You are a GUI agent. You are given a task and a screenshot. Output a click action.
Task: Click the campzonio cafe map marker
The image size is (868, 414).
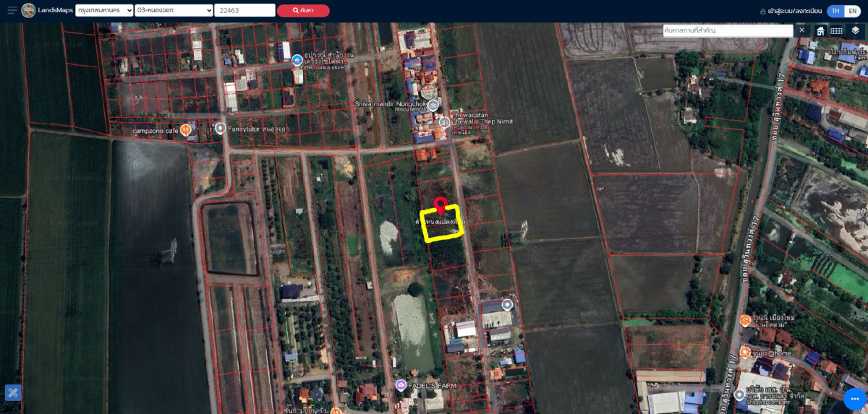[186, 130]
